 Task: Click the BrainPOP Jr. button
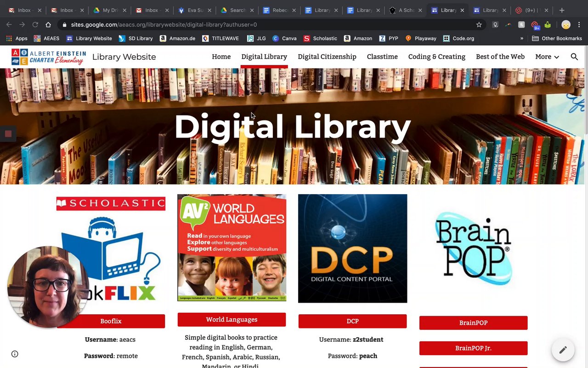[473, 348]
